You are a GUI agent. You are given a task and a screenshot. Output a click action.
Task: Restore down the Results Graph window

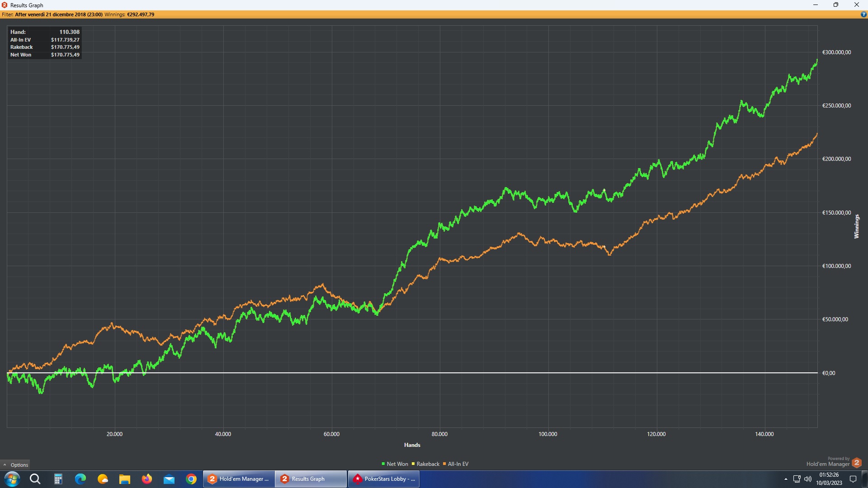836,5
